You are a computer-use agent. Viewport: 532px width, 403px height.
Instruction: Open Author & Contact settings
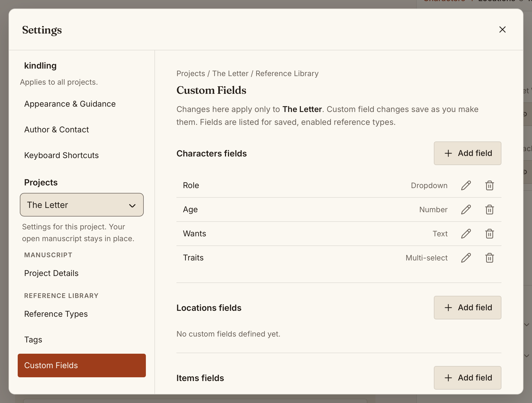click(x=82, y=130)
